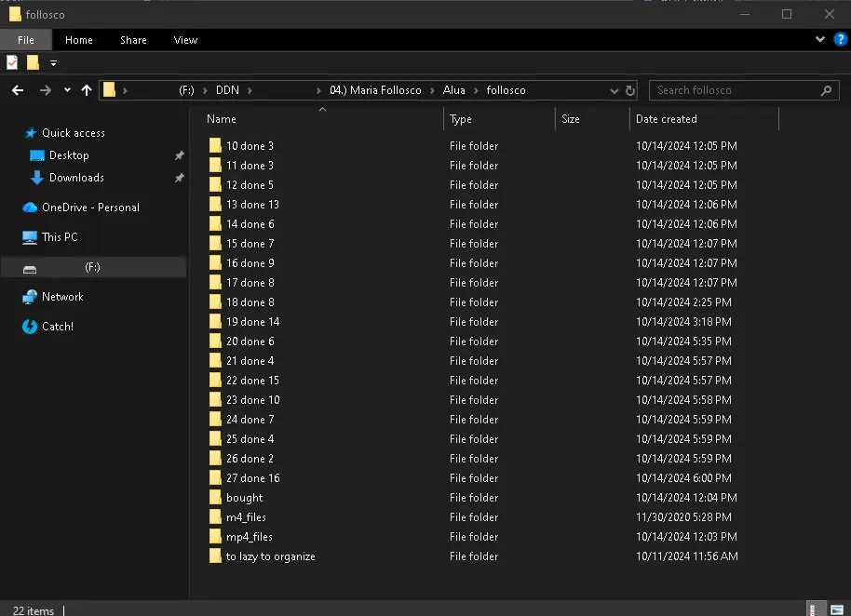This screenshot has height=616, width=851.
Task: Select the '26 done 2' folder name
Action: [x=250, y=458]
